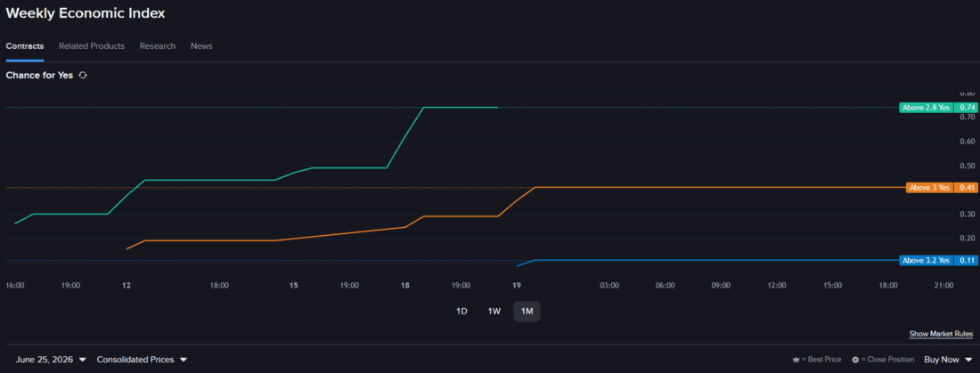980x373 pixels.
Task: Click the Above 3 Yes label
Action: (x=929, y=188)
